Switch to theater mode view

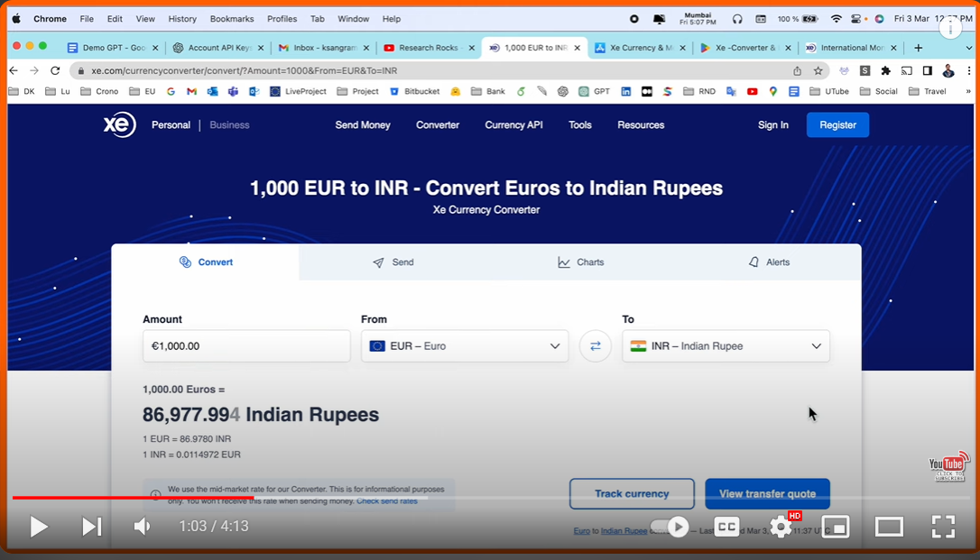889,527
